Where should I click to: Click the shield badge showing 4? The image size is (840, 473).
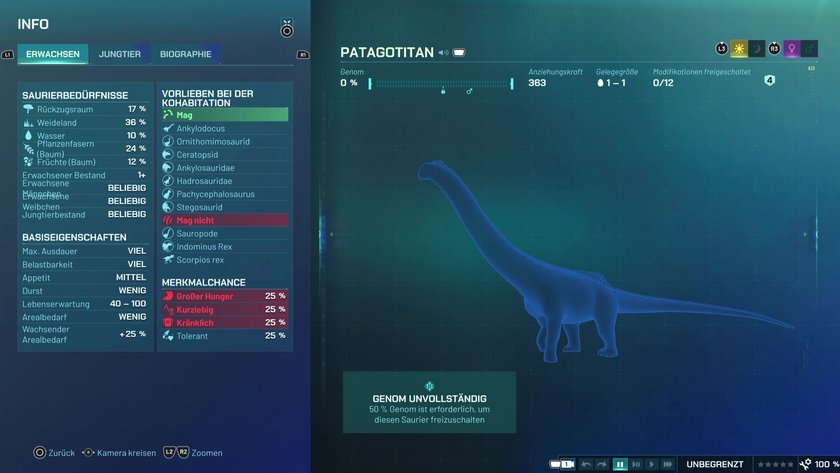pyautogui.click(x=769, y=81)
